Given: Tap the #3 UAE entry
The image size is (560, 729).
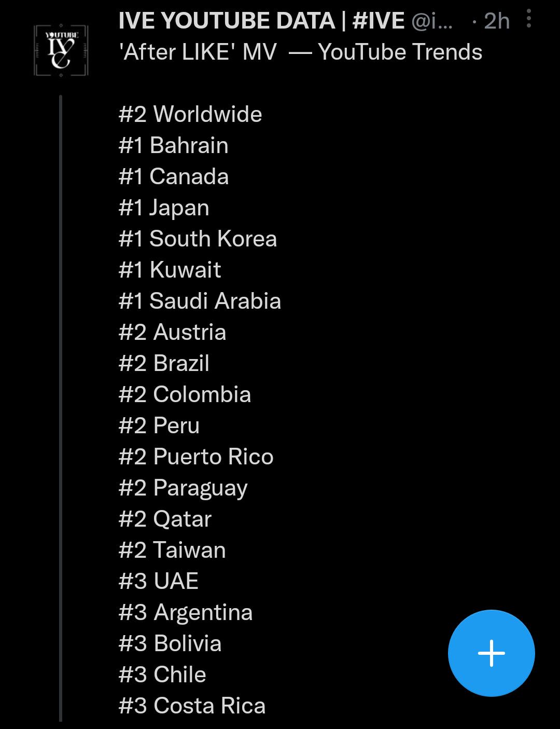Looking at the screenshot, I should point(159,581).
